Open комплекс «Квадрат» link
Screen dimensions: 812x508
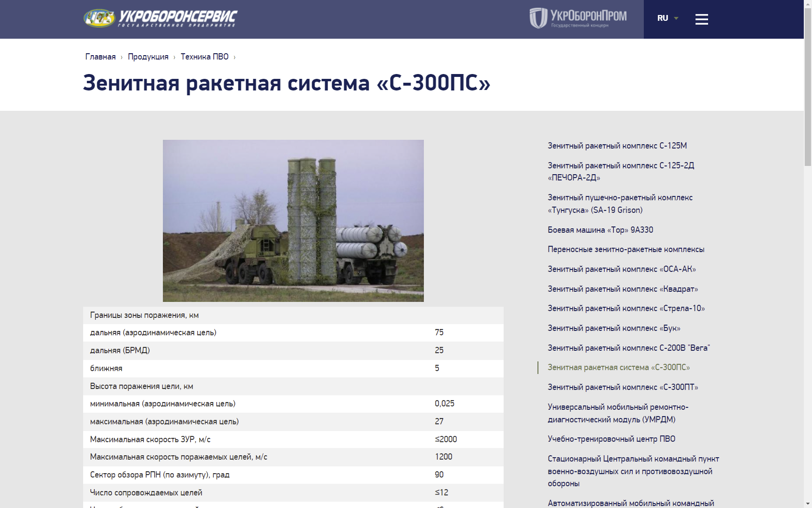(623, 289)
